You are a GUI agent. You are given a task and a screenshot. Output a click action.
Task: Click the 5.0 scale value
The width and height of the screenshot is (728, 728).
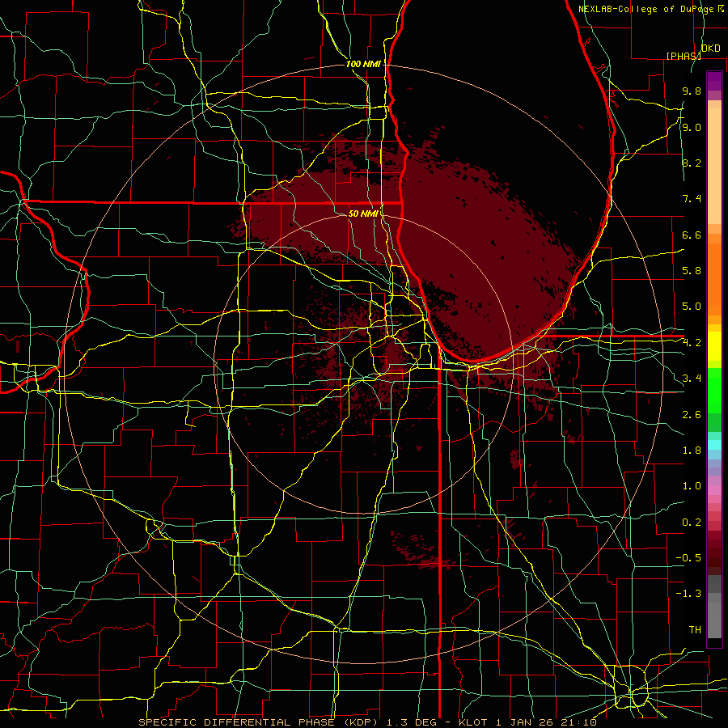(x=692, y=307)
